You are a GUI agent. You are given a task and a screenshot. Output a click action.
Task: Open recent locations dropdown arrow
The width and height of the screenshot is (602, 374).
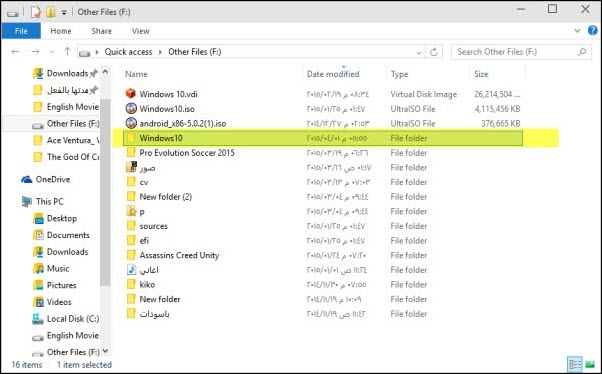tap(52, 52)
